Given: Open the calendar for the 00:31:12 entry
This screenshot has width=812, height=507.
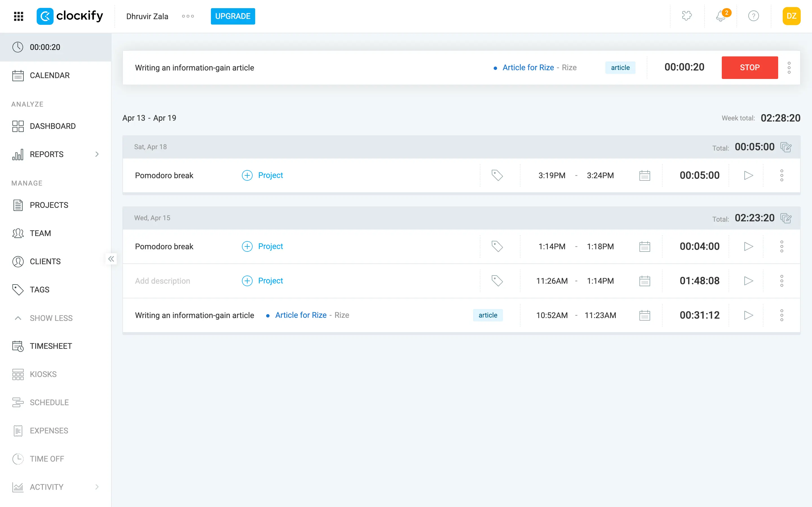Looking at the screenshot, I should 644,315.
